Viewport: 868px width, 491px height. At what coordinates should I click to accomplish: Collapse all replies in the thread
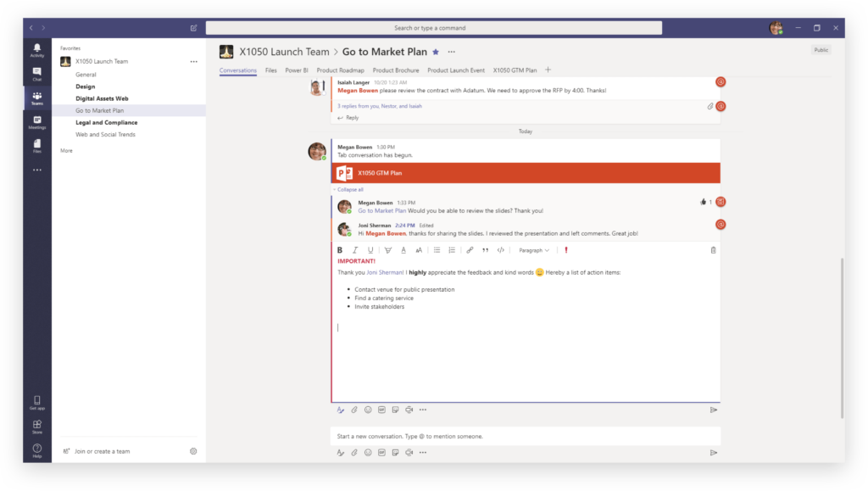(348, 189)
